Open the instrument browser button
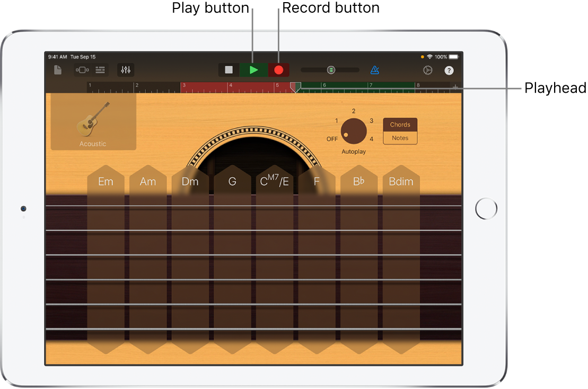Image resolution: width=588 pixels, height=389 pixels. click(x=82, y=70)
